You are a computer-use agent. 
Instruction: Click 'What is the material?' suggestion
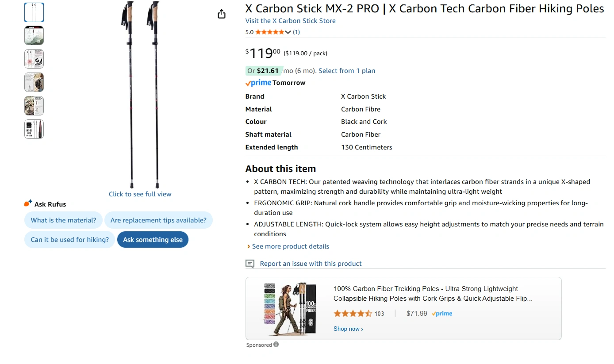(63, 220)
